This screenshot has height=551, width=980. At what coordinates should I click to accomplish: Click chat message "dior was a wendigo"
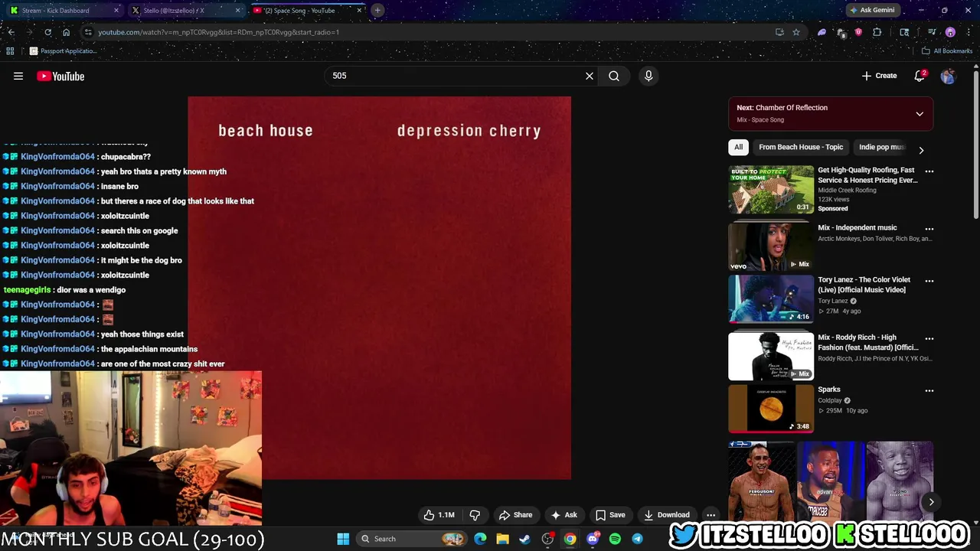tap(91, 290)
